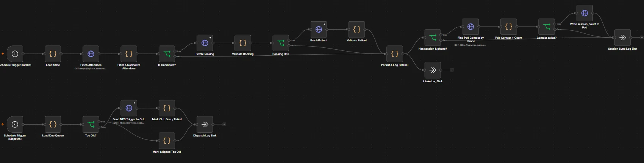Image resolution: width=644 pixels, height=163 pixels.
Task: Select the Fetch Attendees HTTP request node
Action: 91,54
